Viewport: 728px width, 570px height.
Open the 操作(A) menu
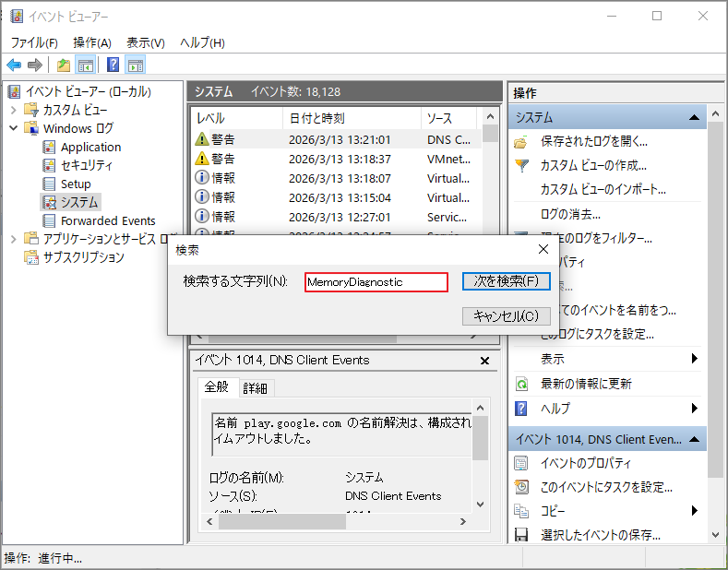pos(92,42)
